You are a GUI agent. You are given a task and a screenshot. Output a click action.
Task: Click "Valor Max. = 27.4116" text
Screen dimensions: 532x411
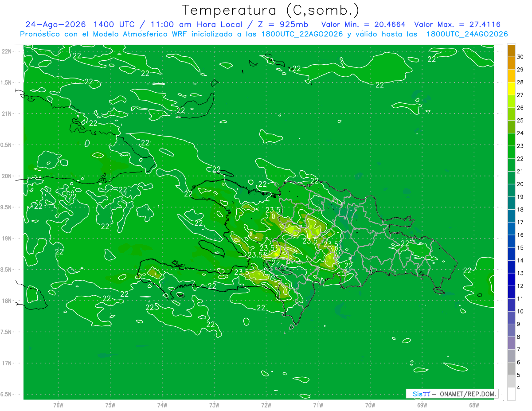[457, 24]
